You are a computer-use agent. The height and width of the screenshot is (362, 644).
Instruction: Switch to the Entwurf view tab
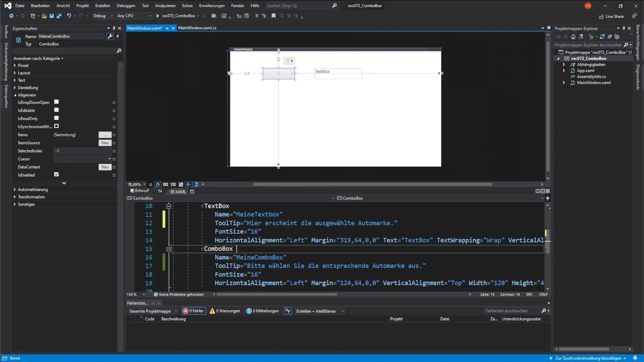coord(140,191)
